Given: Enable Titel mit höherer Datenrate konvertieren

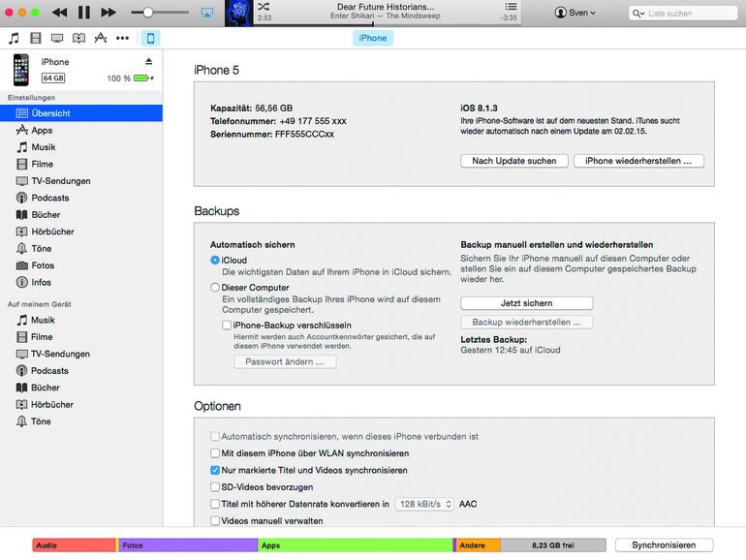Looking at the screenshot, I should tap(214, 504).
